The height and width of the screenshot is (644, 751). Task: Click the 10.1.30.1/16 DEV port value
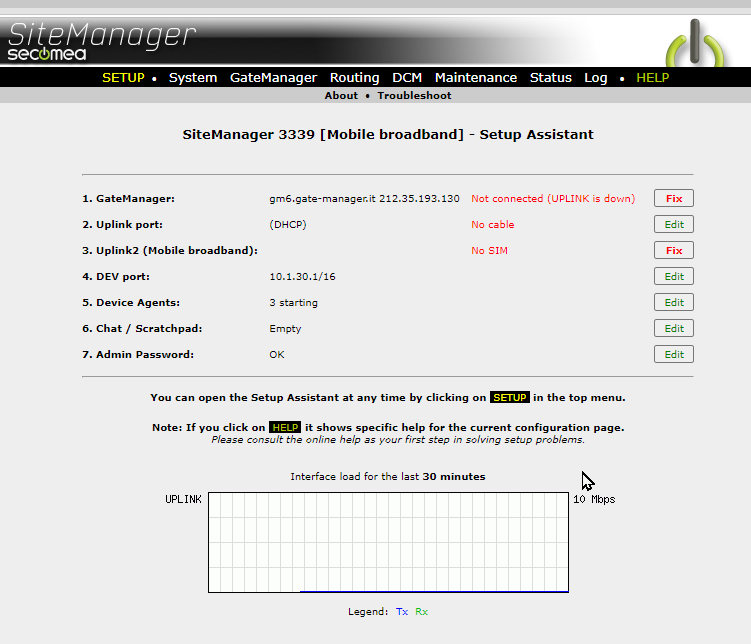(x=302, y=276)
